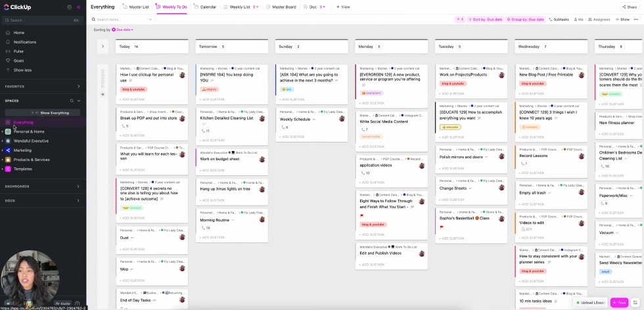The image size is (644, 310).
Task: Open assignee avatar on Change Sheets card
Action: coord(501,188)
